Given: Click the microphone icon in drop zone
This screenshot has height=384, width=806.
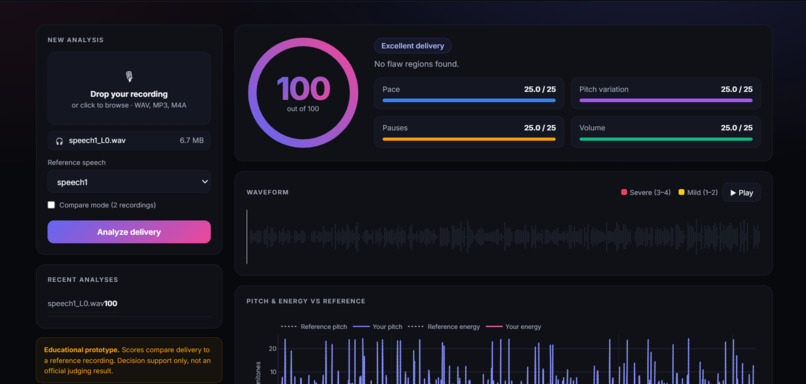Looking at the screenshot, I should [x=129, y=77].
